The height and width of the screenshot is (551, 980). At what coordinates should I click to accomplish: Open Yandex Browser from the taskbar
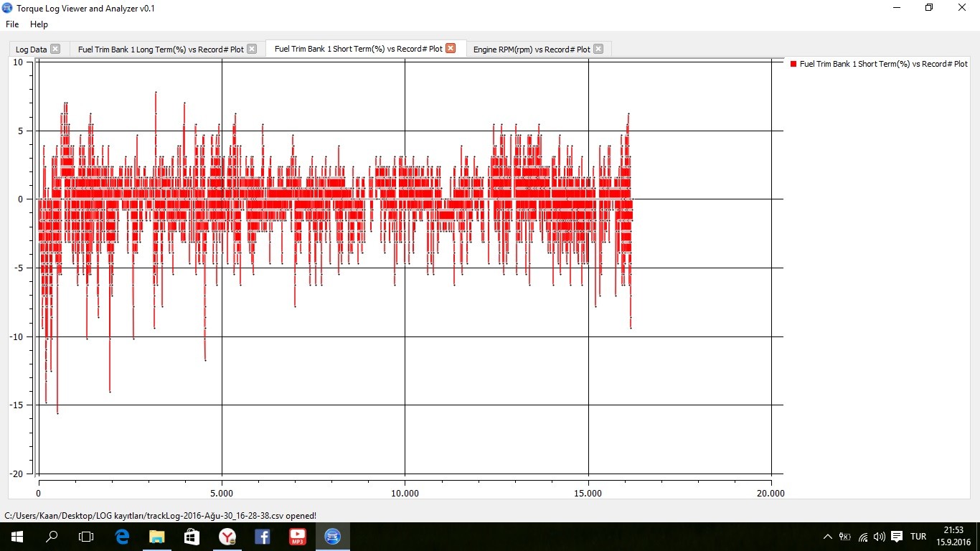pos(227,536)
